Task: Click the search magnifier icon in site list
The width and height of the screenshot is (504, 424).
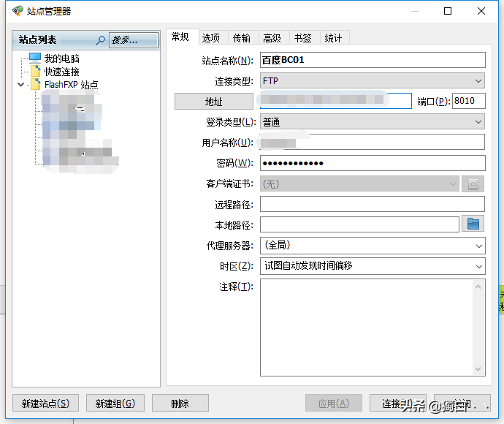Action: 101,40
